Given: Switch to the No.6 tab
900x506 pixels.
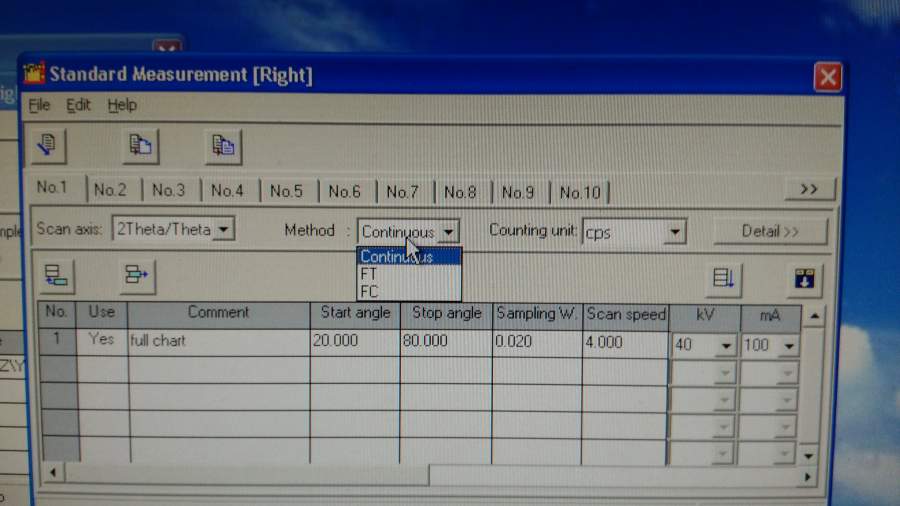Looking at the screenshot, I should [x=344, y=191].
